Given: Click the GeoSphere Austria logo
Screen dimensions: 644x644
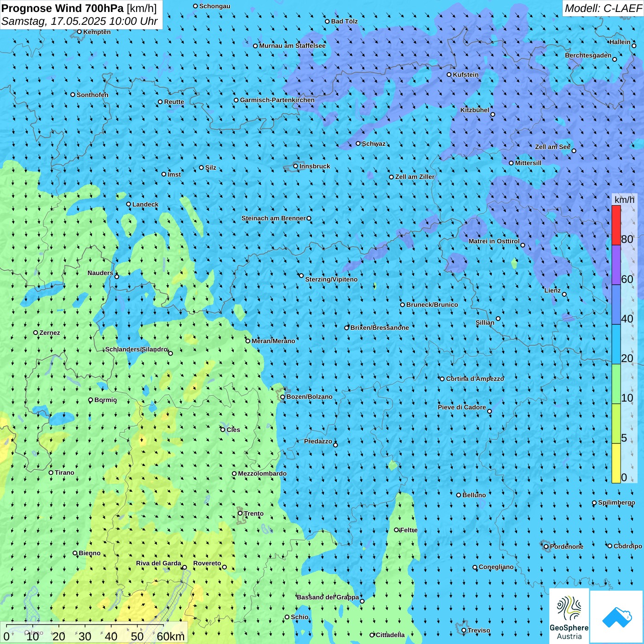Looking at the screenshot, I should [569, 615].
